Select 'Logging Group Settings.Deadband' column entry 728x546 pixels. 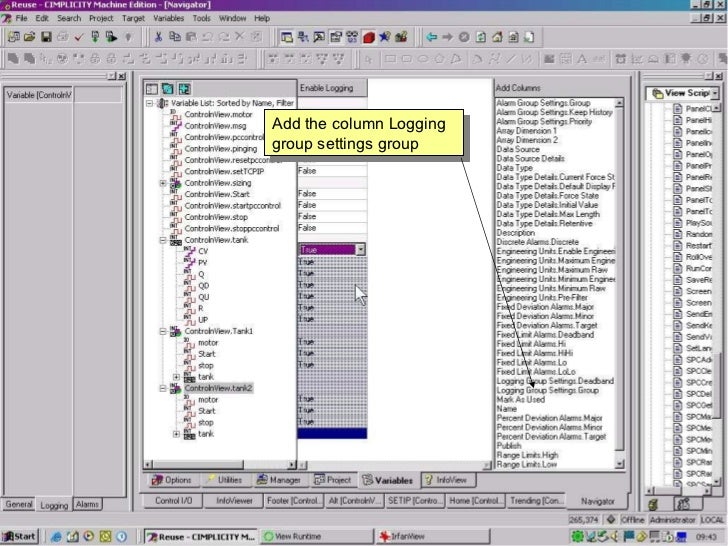555,381
